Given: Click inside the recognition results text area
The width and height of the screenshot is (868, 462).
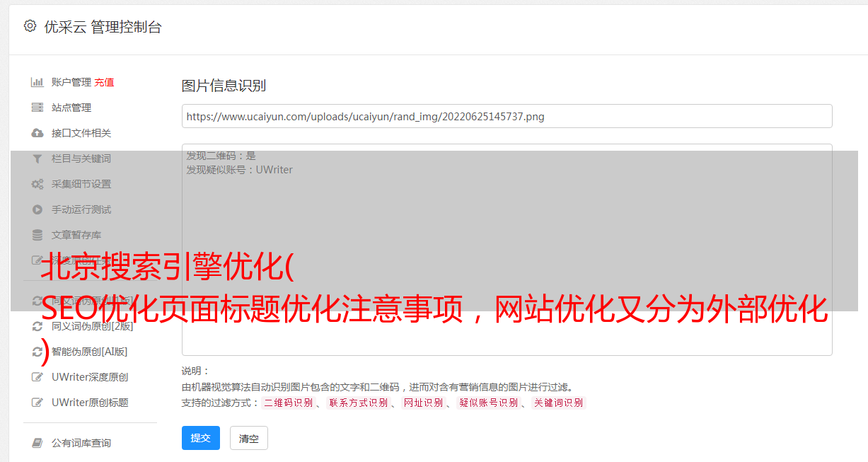Looking at the screenshot, I should tap(507, 249).
